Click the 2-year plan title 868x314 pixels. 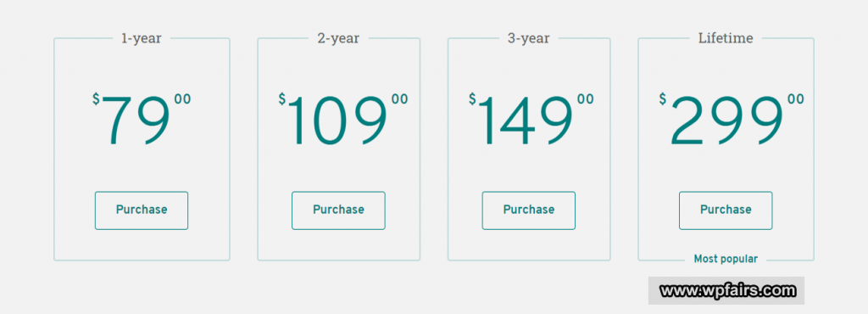click(338, 38)
